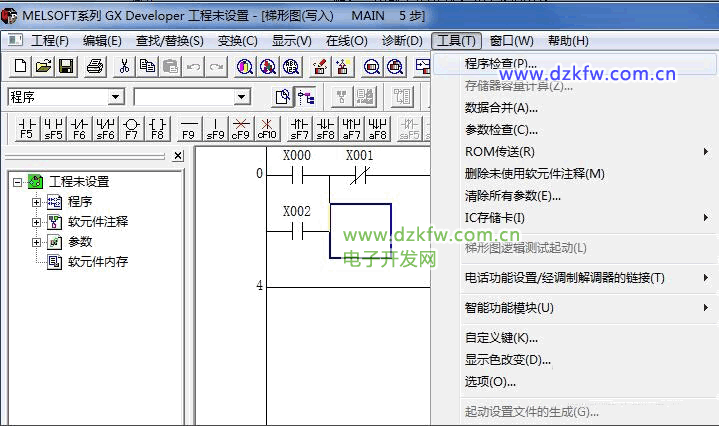Click the Print icon
719x426 pixels.
pyautogui.click(x=95, y=66)
